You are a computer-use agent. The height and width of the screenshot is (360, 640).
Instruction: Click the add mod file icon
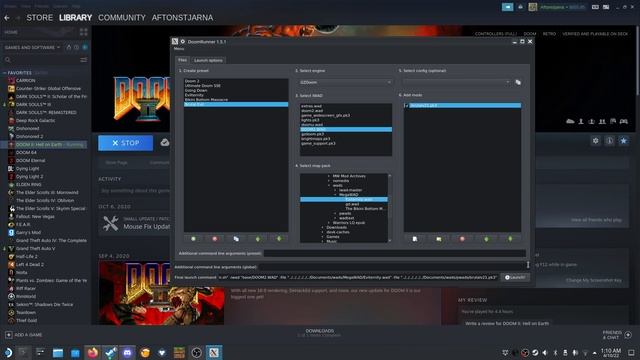[x=415, y=239]
